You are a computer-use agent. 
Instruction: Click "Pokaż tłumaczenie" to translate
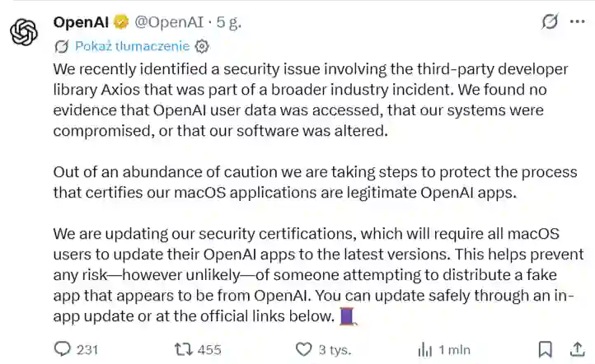(132, 46)
